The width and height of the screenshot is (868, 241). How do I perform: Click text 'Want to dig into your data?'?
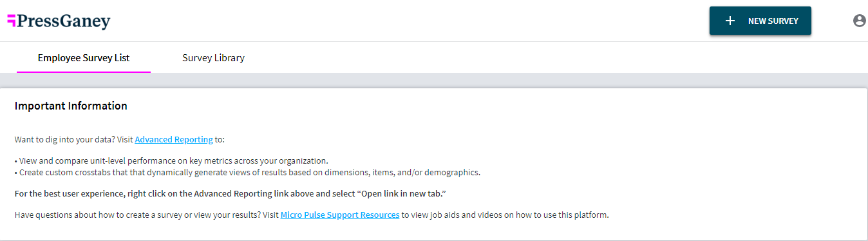64,139
